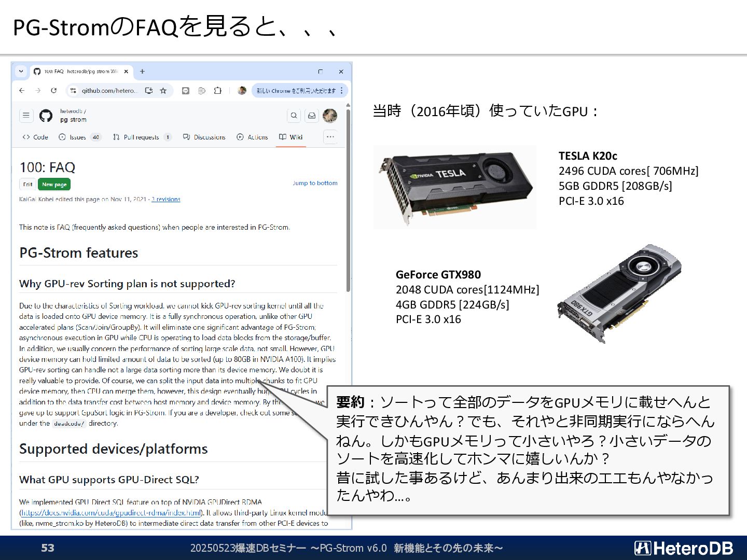Viewport: 747px width, 560px height.
Task: Open the docs.nvidia.com gpudirect-rdma link
Action: 110,513
